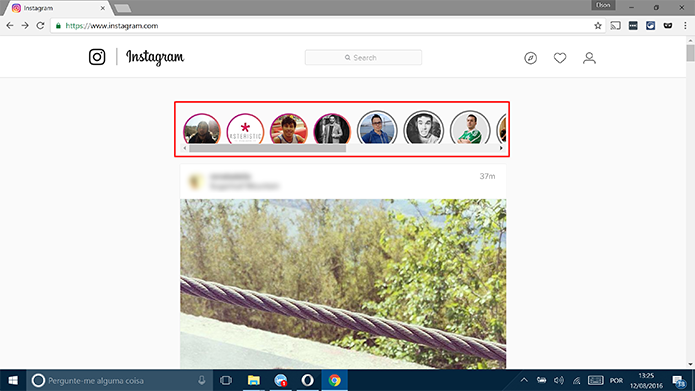Click the browser address bar URL

[x=112, y=26]
